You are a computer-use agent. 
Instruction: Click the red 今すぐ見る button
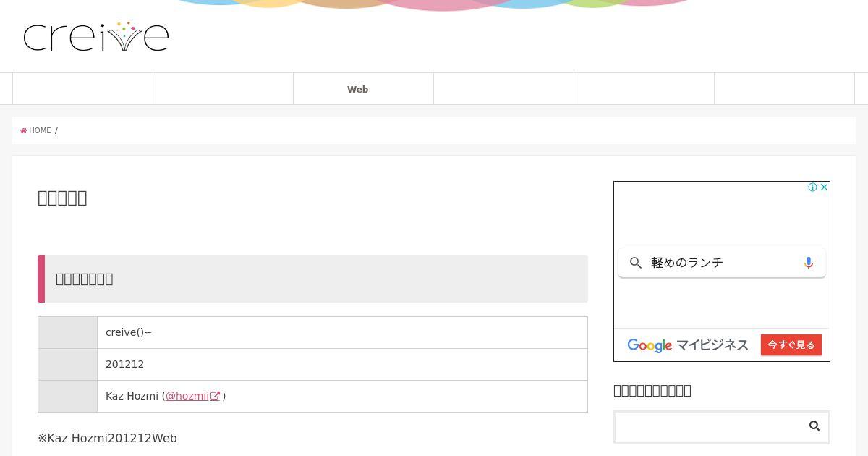(791, 345)
